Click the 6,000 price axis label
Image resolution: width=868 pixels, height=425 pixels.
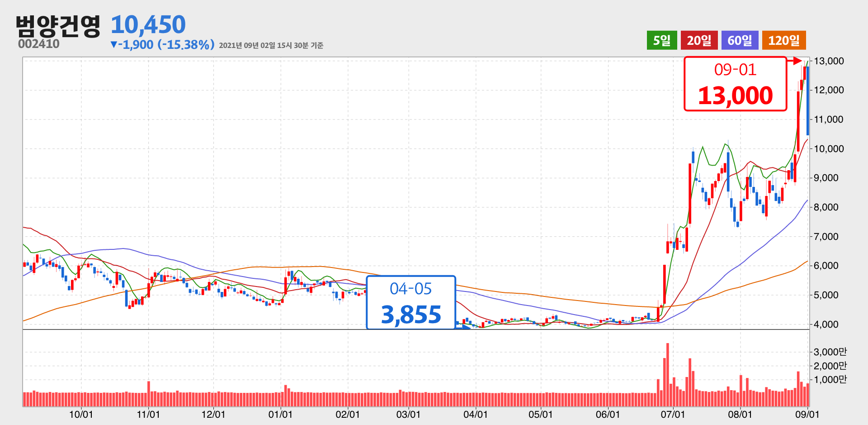pyautogui.click(x=826, y=266)
